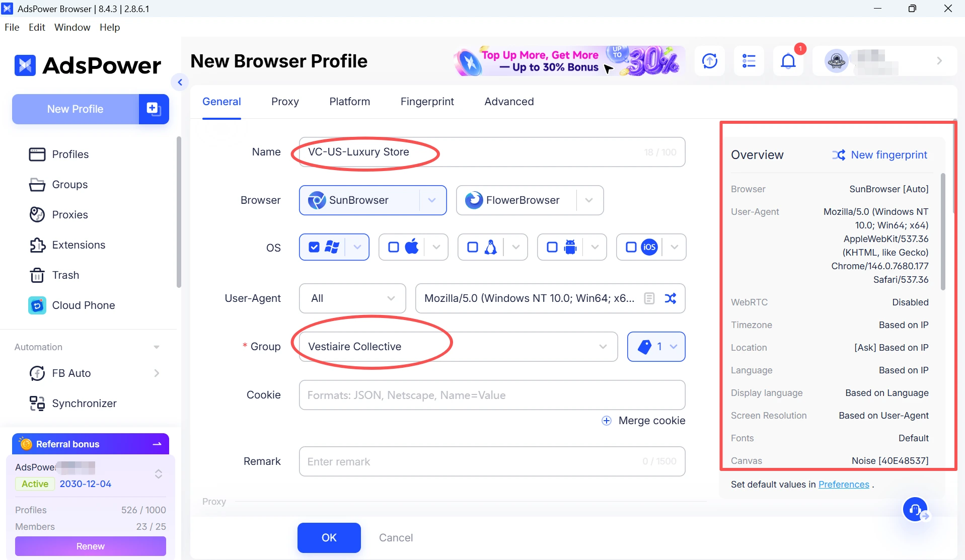965x560 pixels.
Task: Click the tag icon button next to Group
Action: (656, 346)
